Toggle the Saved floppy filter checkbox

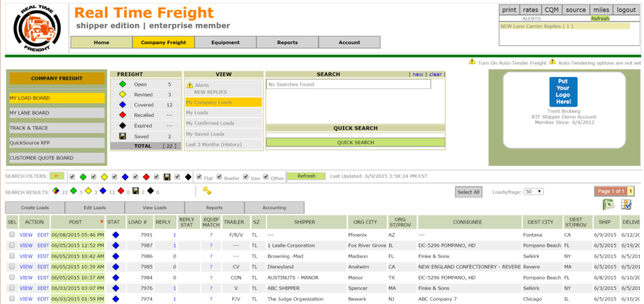157,177
